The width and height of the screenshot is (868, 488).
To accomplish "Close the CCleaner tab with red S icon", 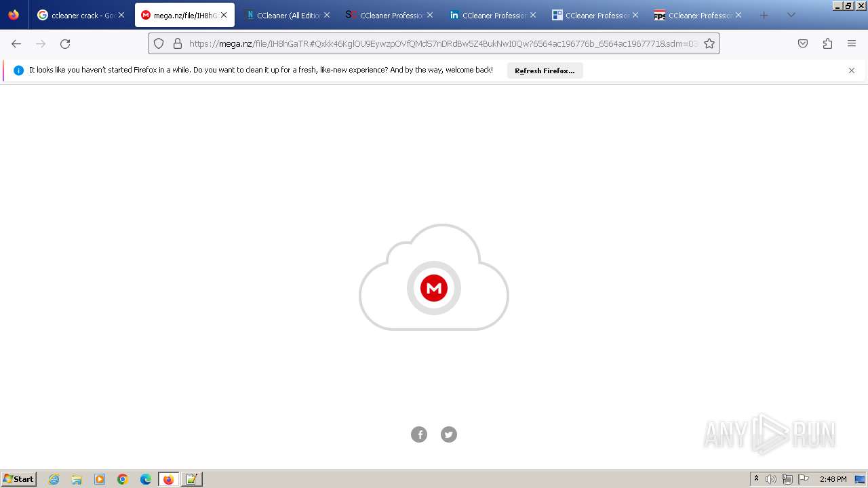I will click(430, 15).
